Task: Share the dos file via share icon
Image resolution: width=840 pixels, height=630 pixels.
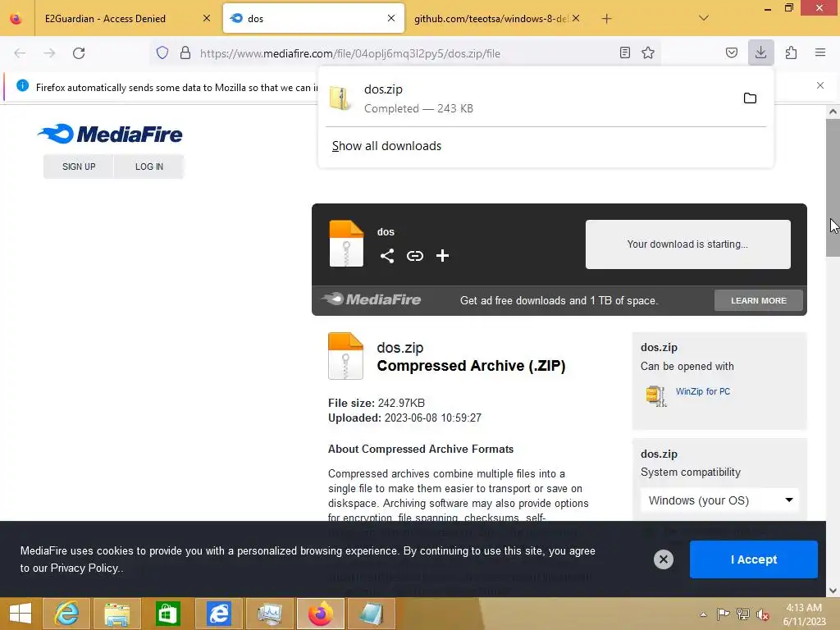Action: click(387, 256)
